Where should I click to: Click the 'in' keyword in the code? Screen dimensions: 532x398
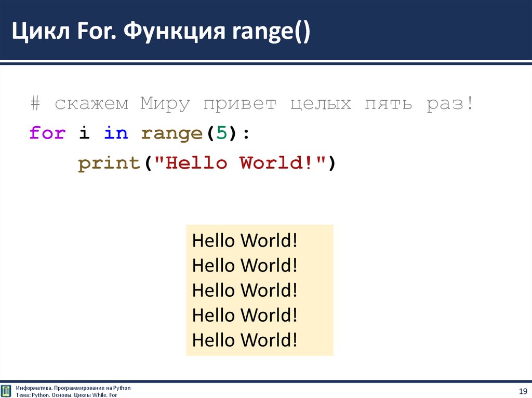(116, 132)
